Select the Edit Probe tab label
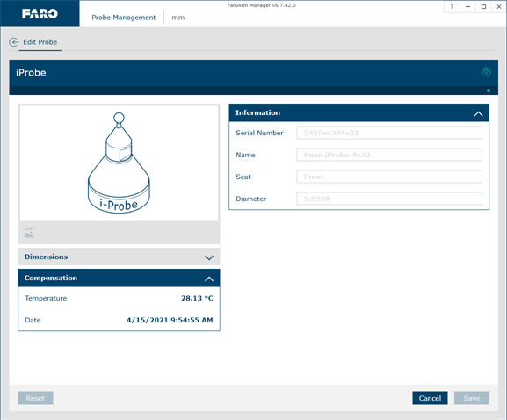This screenshot has height=420, width=507. (40, 42)
